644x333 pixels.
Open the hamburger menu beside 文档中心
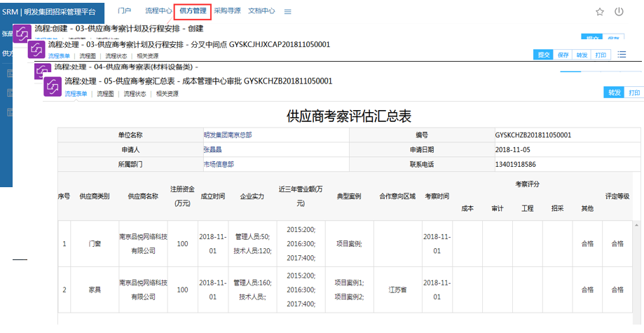tap(288, 12)
